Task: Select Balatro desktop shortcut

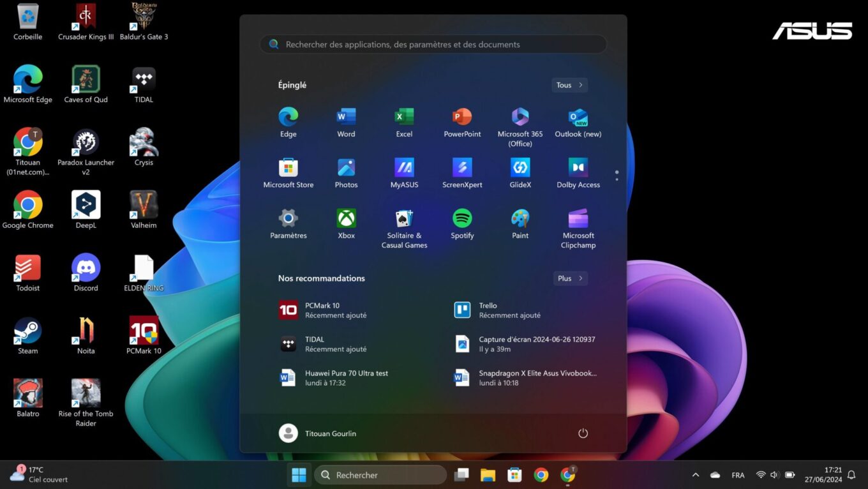Action: [x=28, y=398]
